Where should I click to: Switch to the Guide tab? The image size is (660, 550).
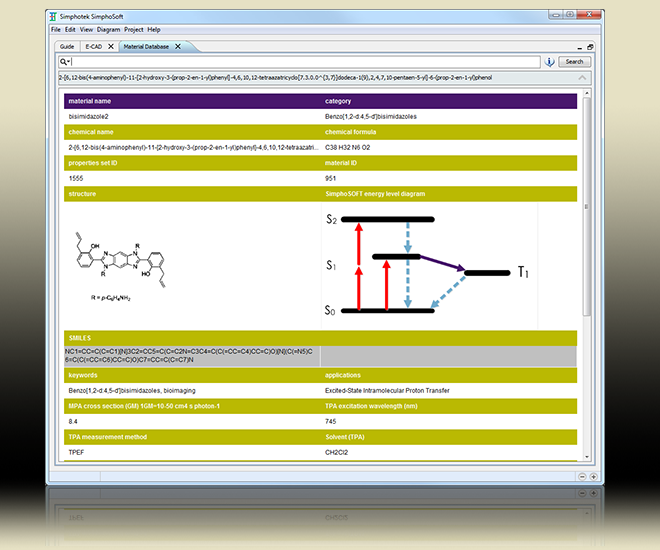click(67, 46)
